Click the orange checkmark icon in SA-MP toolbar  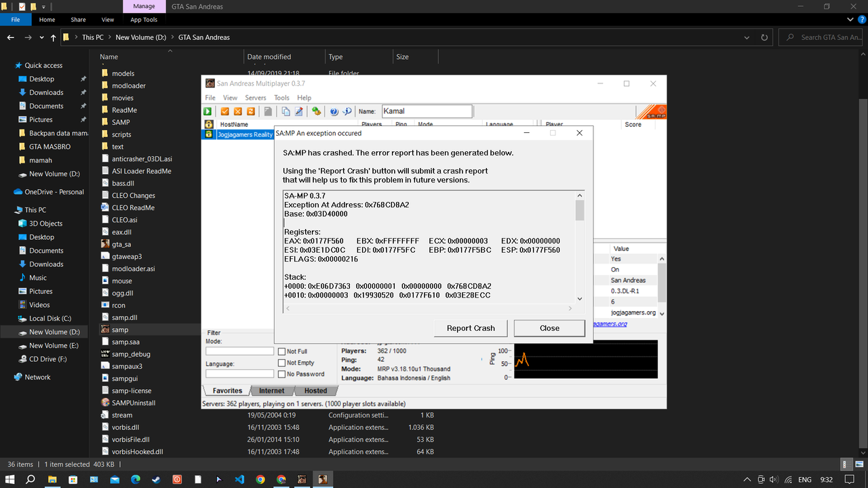click(x=225, y=111)
